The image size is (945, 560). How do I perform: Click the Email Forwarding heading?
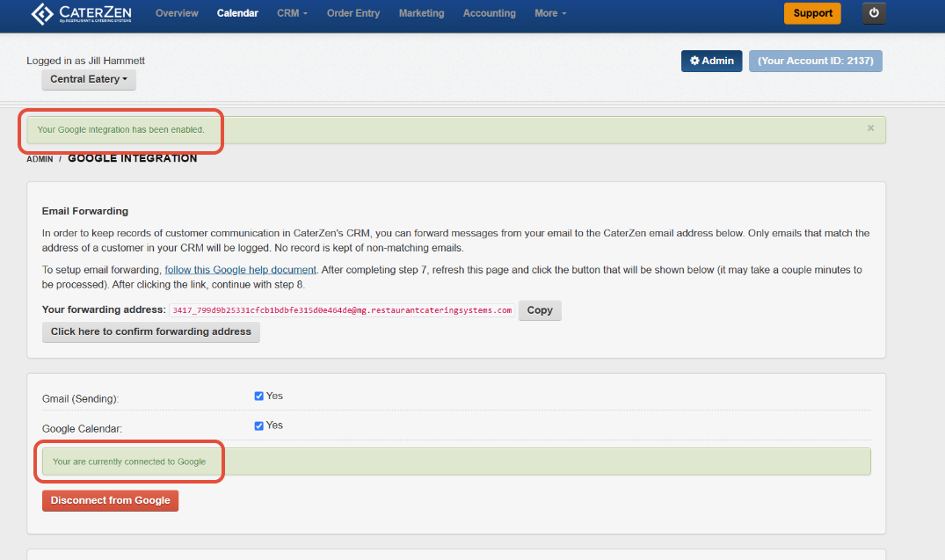(85, 211)
